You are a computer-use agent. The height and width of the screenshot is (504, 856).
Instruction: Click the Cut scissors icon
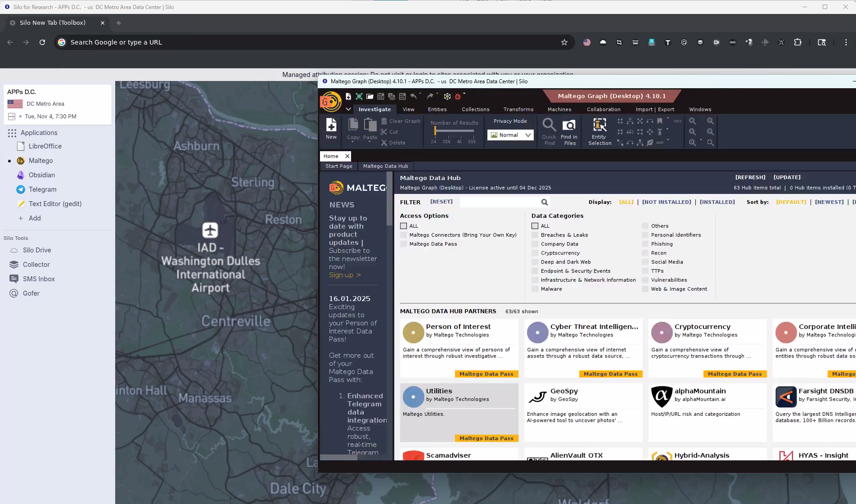[384, 132]
